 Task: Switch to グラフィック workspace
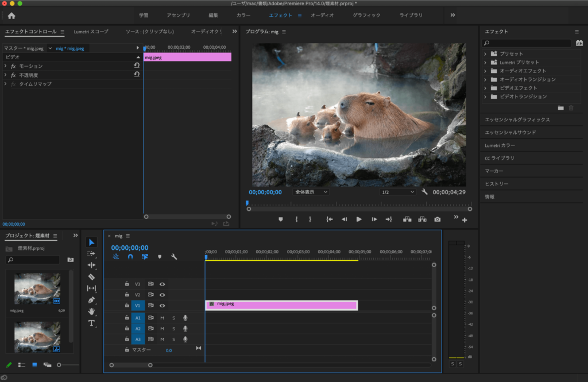tap(366, 16)
